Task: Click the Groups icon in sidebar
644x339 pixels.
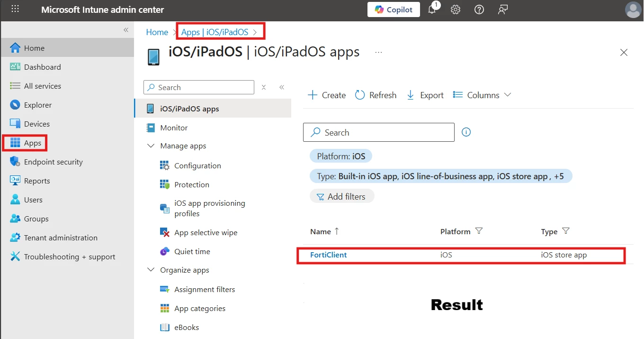Action: pyautogui.click(x=15, y=219)
